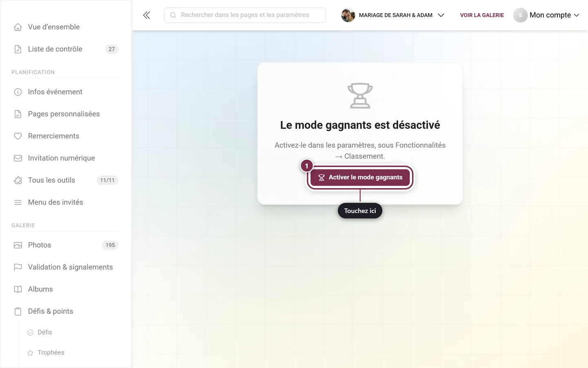Activate le mode gagnants button
Image resolution: width=588 pixels, height=368 pixels.
pos(360,177)
